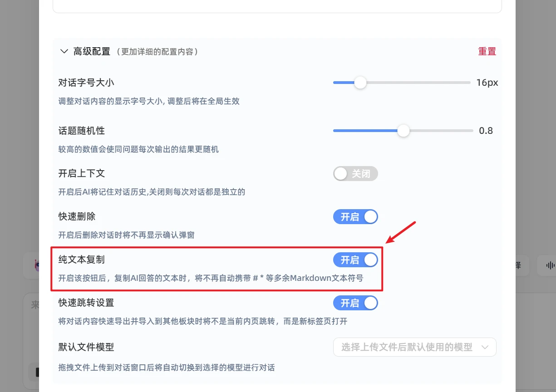Disable the 纯文本复制 toggle
Image resolution: width=556 pixels, height=392 pixels.
(x=355, y=260)
